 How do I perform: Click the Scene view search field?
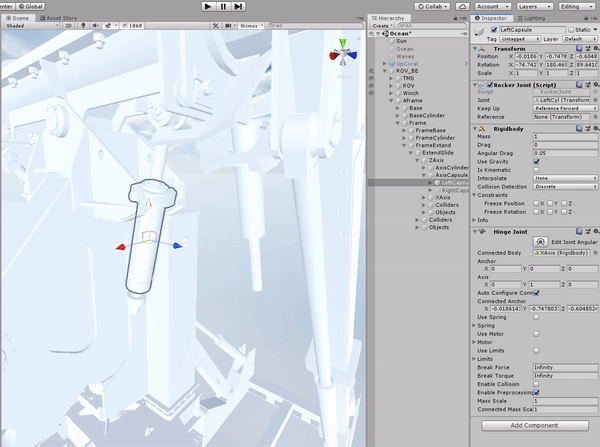pyautogui.click(x=316, y=26)
